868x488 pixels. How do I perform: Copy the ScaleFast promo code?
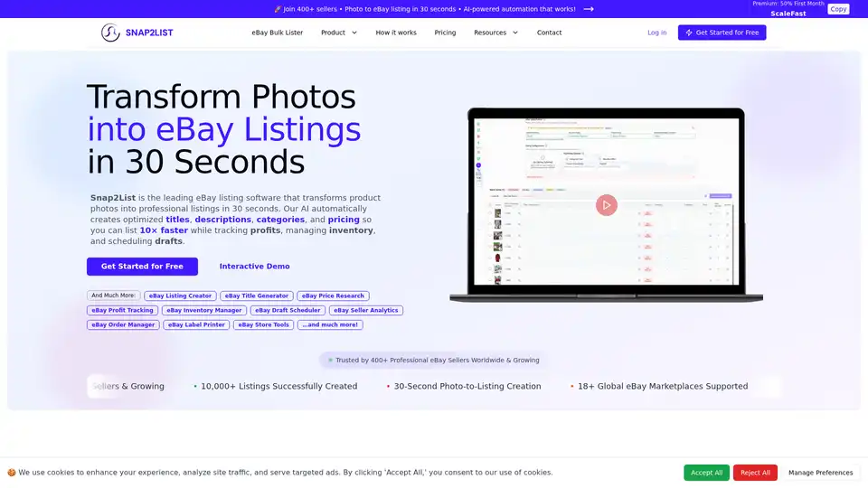click(x=838, y=9)
